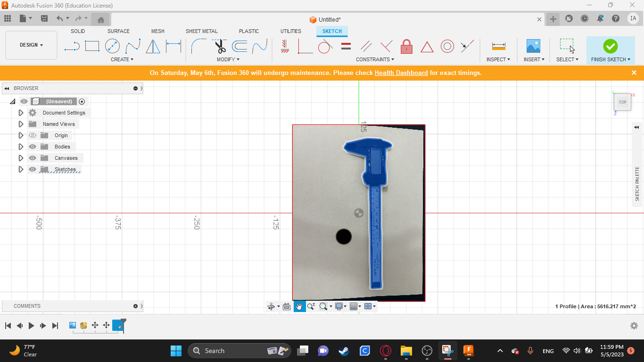Select the sketch feature in the timeline
This screenshot has width=644, height=362.
pyautogui.click(x=117, y=326)
